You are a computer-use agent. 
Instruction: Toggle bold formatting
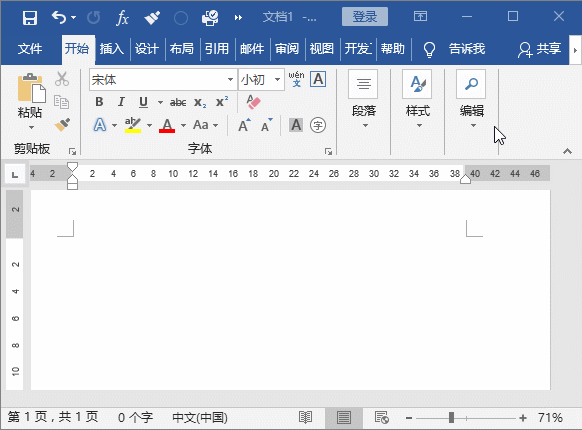click(x=99, y=102)
